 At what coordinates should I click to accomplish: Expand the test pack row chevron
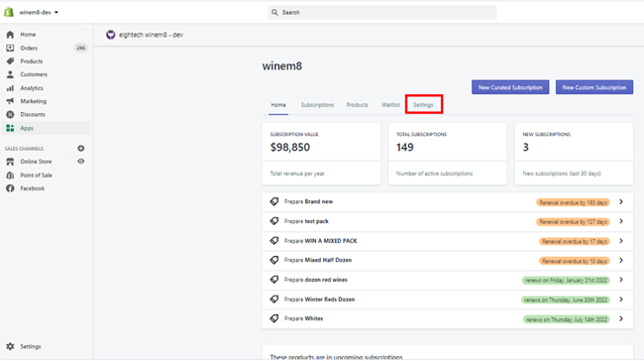coord(621,221)
